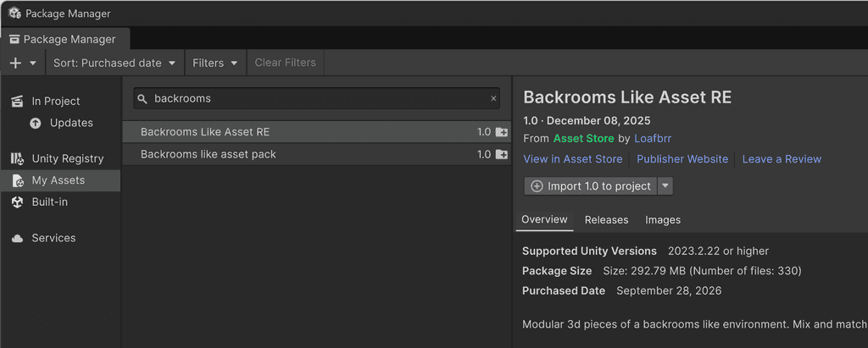Viewport: 868px width, 348px height.
Task: Click Import 1.0 to project button
Action: (590, 186)
